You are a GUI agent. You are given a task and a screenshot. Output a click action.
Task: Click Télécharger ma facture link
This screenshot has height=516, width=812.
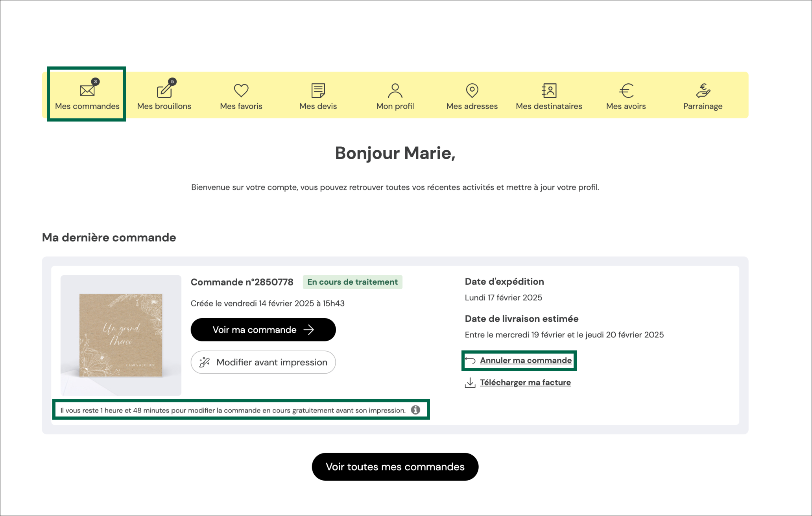(x=525, y=382)
